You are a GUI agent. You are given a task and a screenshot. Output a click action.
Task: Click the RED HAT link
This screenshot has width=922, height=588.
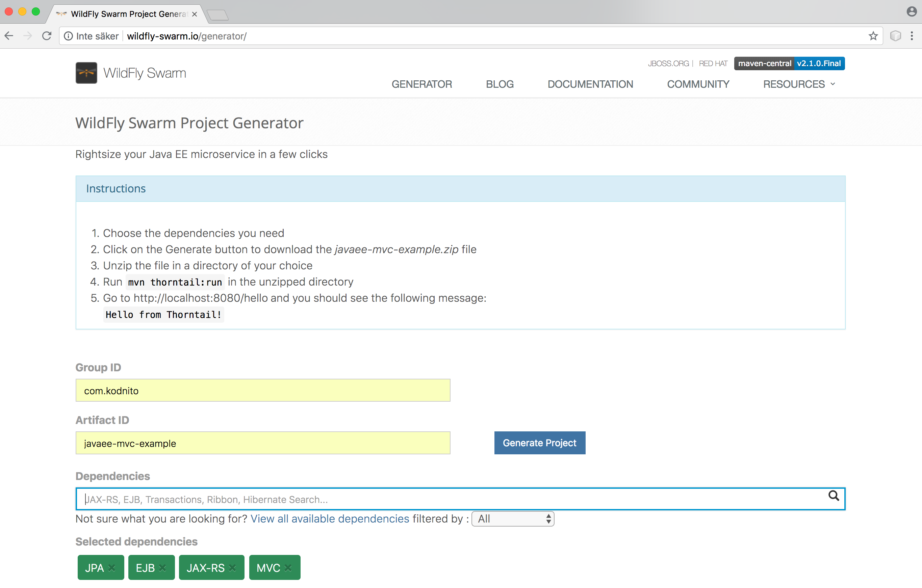click(713, 63)
